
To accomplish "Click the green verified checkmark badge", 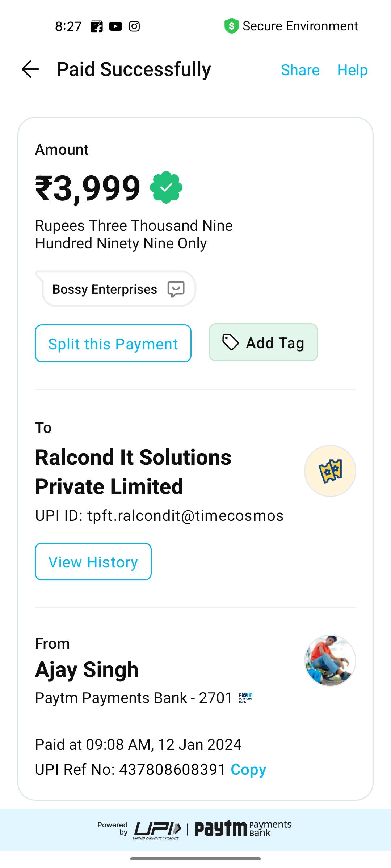I will 166,187.
